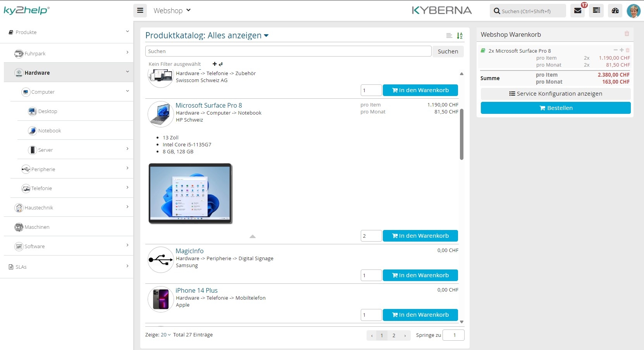
Task: Click the Desktop category icon
Action: (x=33, y=111)
